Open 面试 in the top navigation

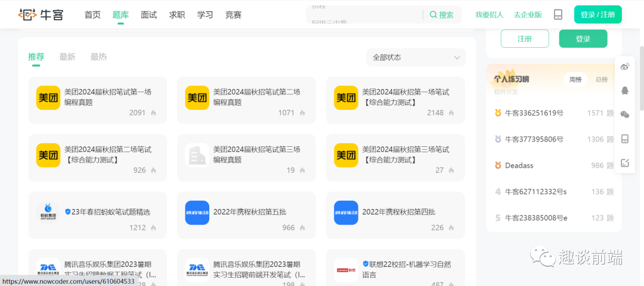click(148, 15)
